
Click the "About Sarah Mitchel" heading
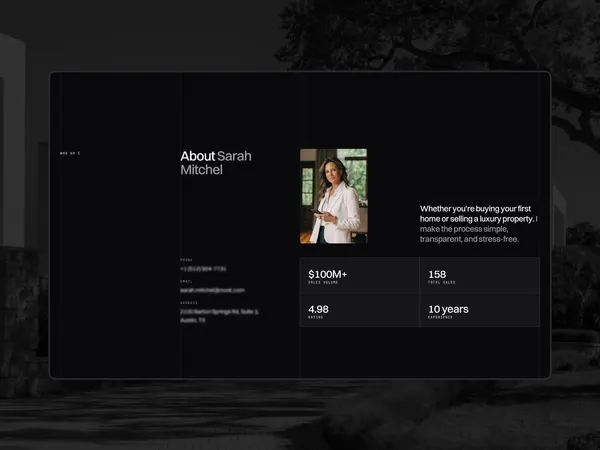[x=216, y=163]
